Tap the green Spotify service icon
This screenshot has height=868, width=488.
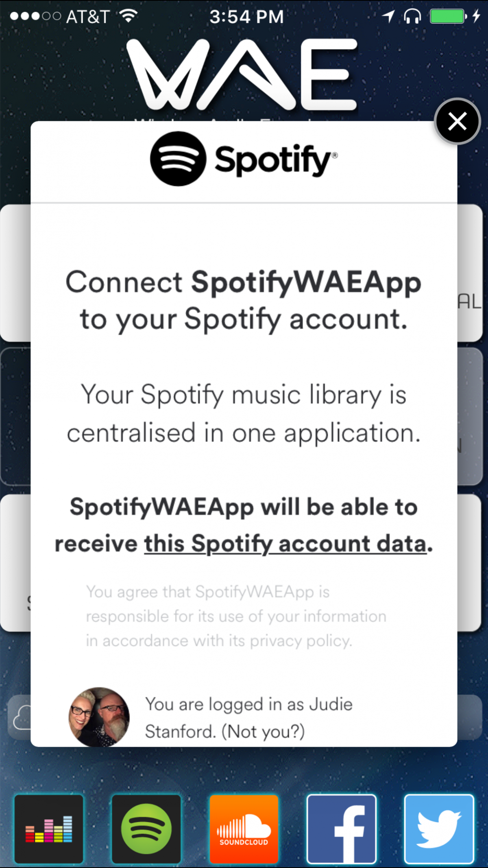146,829
